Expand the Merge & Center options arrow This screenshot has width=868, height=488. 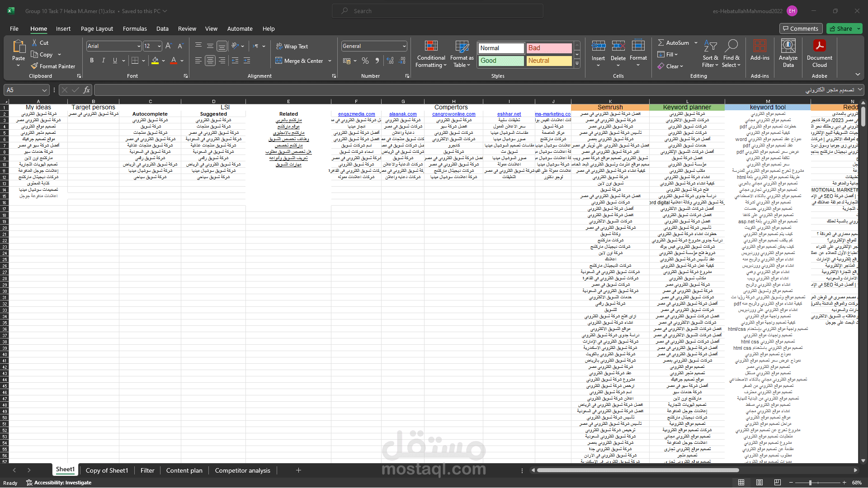tap(330, 61)
